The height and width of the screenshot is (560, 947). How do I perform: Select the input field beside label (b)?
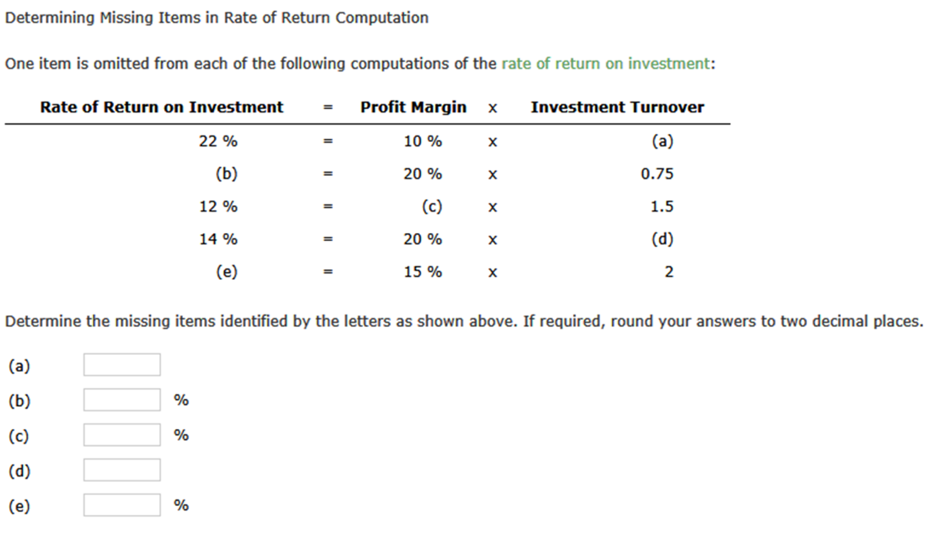tap(121, 399)
